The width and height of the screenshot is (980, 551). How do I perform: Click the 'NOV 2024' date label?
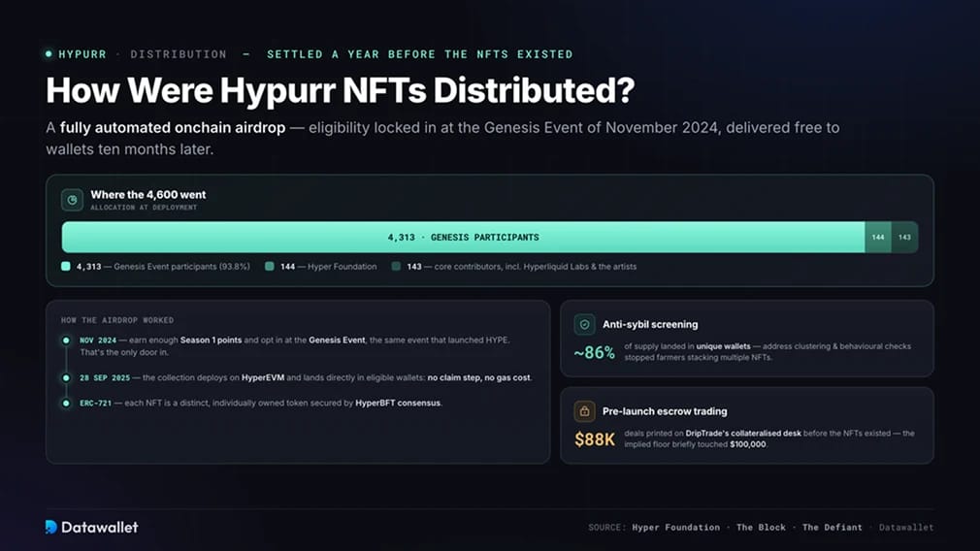coord(98,340)
